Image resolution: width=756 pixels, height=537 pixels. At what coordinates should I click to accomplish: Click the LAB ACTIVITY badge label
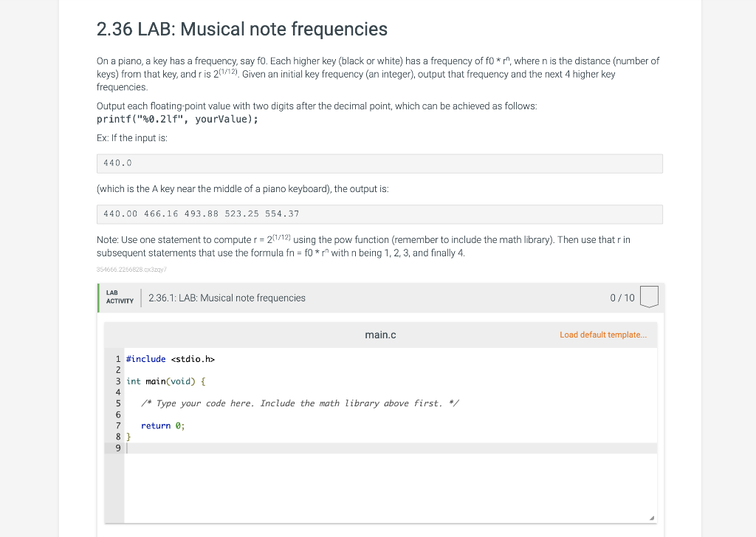120,298
